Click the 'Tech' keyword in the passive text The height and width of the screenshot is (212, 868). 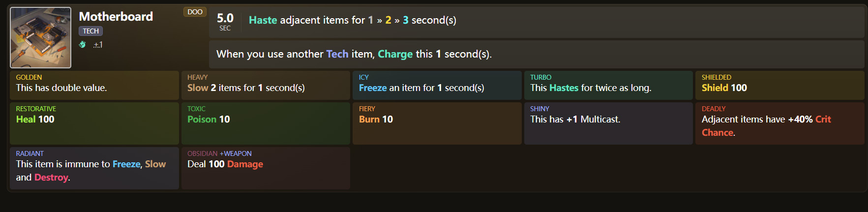(337, 54)
